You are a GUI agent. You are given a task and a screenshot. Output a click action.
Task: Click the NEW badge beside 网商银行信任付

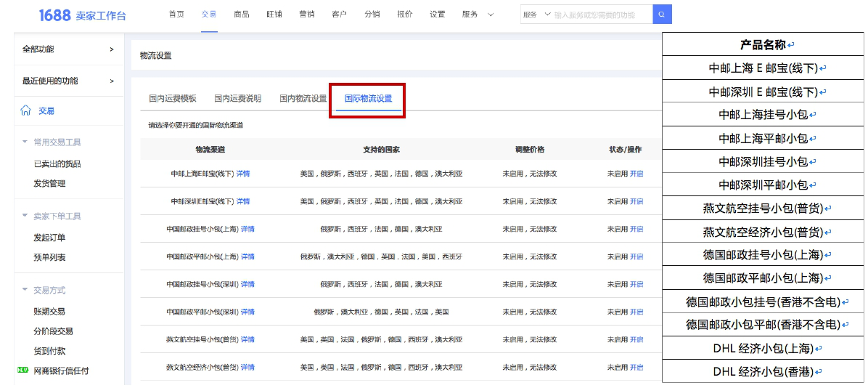[22, 371]
